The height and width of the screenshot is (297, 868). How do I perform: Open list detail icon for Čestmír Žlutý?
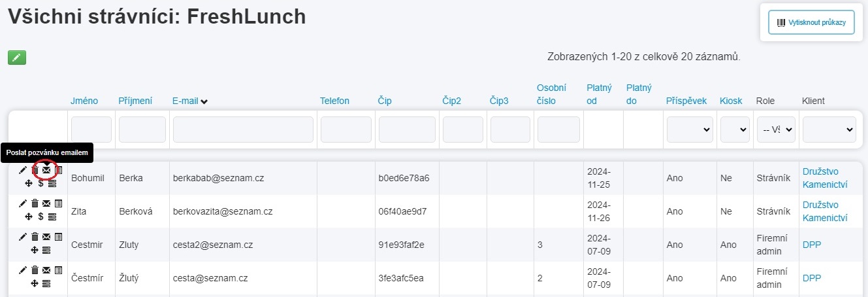[x=58, y=270]
